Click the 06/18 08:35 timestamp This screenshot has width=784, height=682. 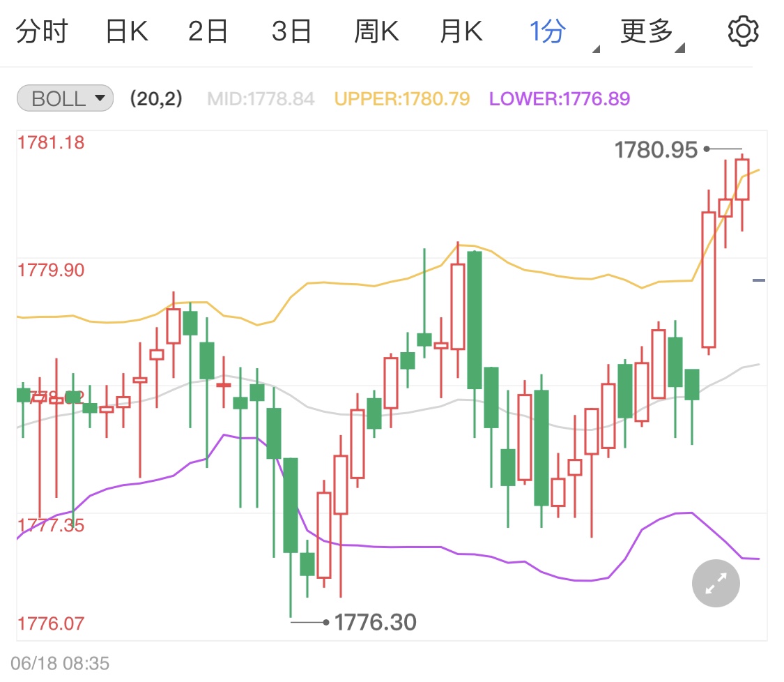[x=60, y=663]
